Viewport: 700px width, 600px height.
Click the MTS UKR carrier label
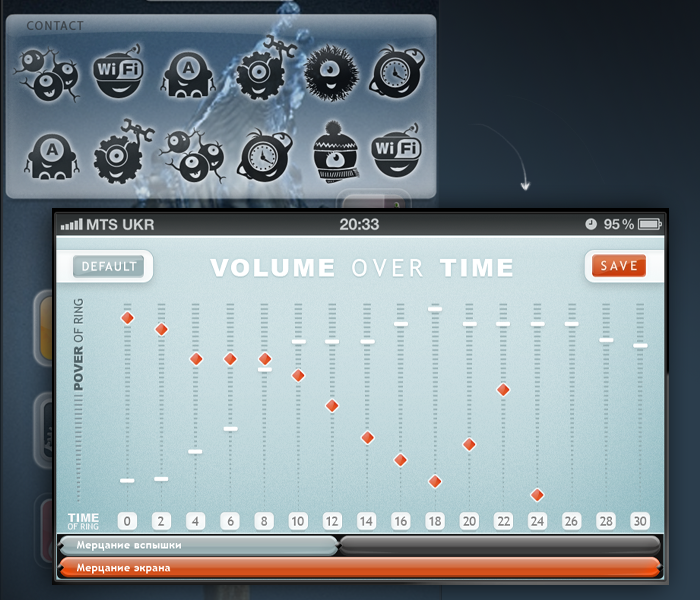coord(120,224)
